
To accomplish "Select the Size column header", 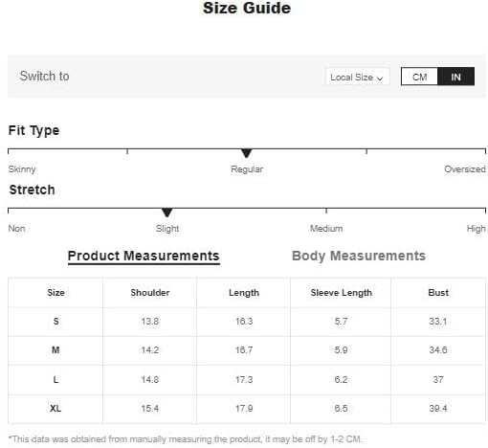I will [55, 293].
